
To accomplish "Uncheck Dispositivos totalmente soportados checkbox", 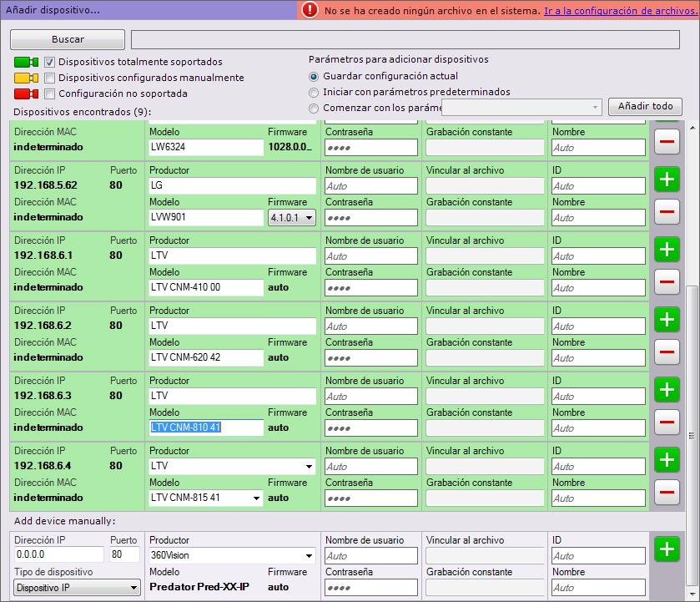I will pyautogui.click(x=50, y=62).
